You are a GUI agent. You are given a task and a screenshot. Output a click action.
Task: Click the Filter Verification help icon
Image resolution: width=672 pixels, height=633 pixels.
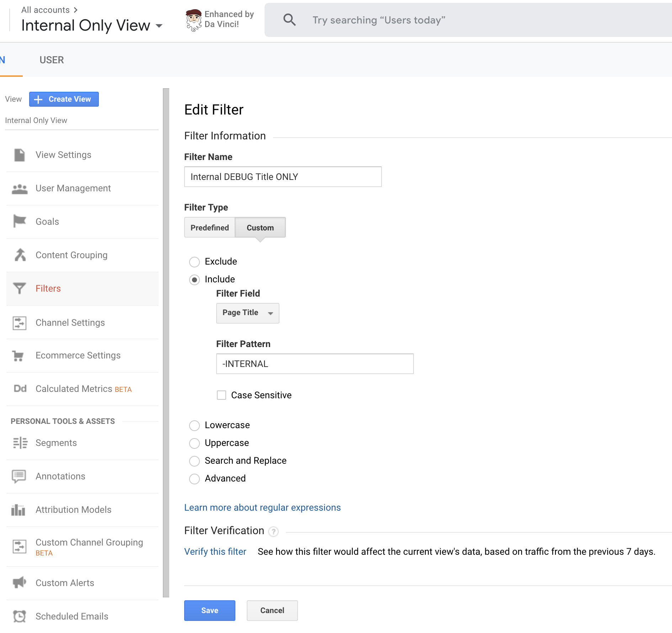pos(273,532)
